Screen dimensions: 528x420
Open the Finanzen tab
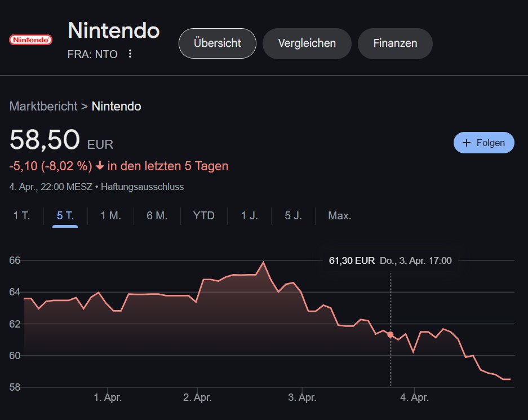point(395,43)
